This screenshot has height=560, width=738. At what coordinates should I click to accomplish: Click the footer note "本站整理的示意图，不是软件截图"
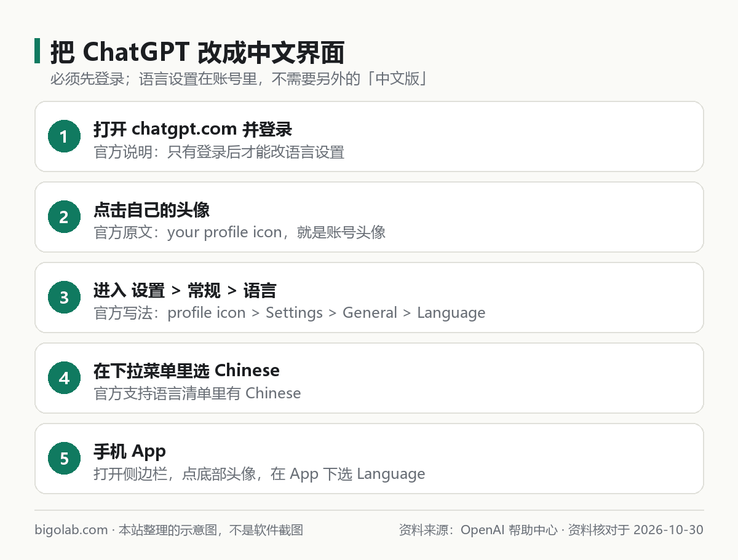pyautogui.click(x=211, y=530)
